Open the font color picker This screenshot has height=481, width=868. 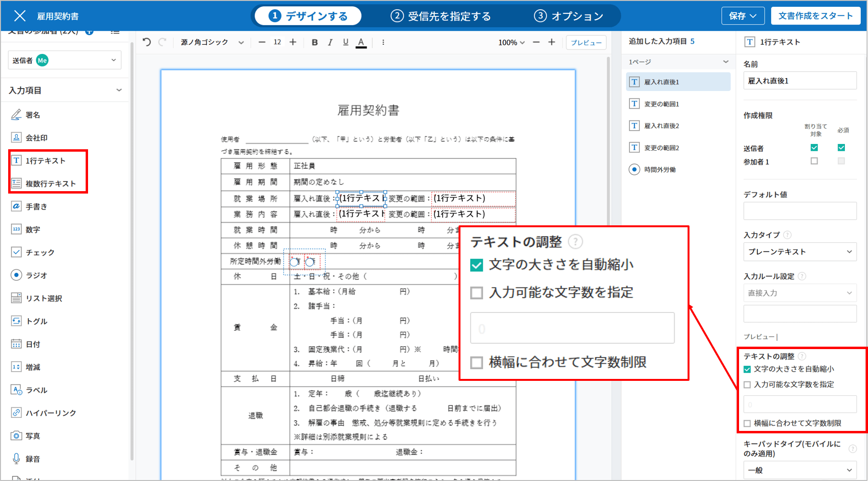click(x=361, y=42)
